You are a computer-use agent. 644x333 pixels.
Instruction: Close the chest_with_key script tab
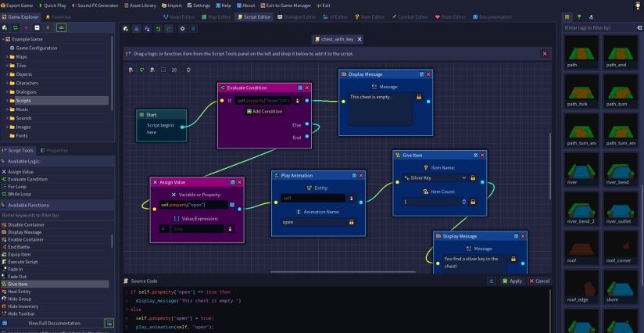tap(359, 39)
